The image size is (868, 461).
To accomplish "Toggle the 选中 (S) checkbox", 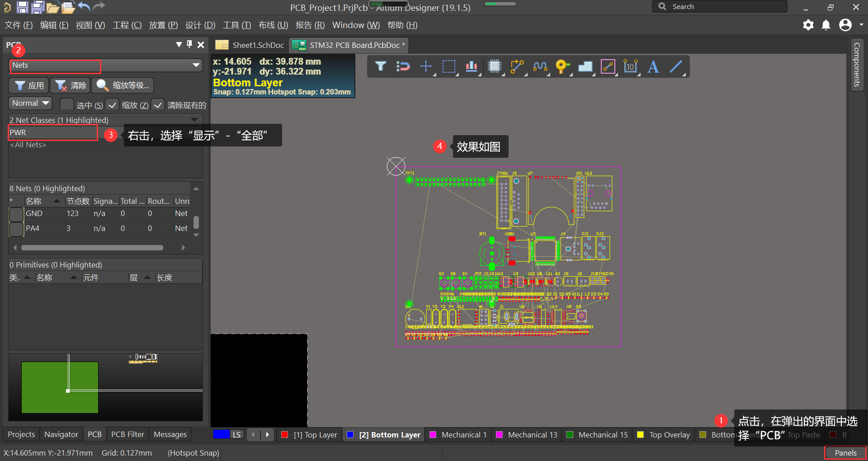I will [x=66, y=105].
